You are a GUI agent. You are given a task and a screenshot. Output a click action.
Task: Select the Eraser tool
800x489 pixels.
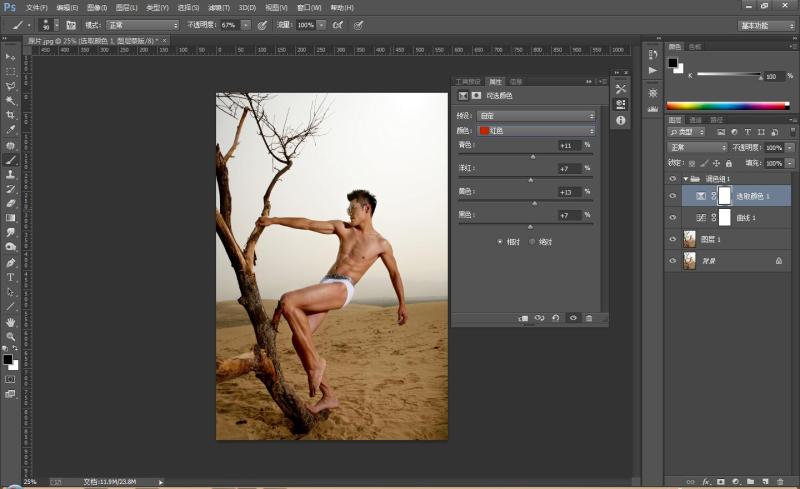coord(10,203)
